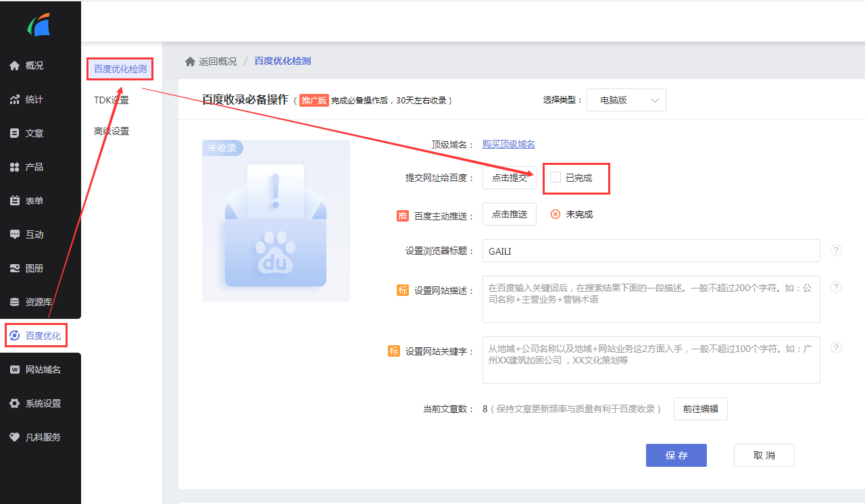Click the document icon beside 文章
Image resolution: width=865 pixels, height=504 pixels.
(x=14, y=133)
